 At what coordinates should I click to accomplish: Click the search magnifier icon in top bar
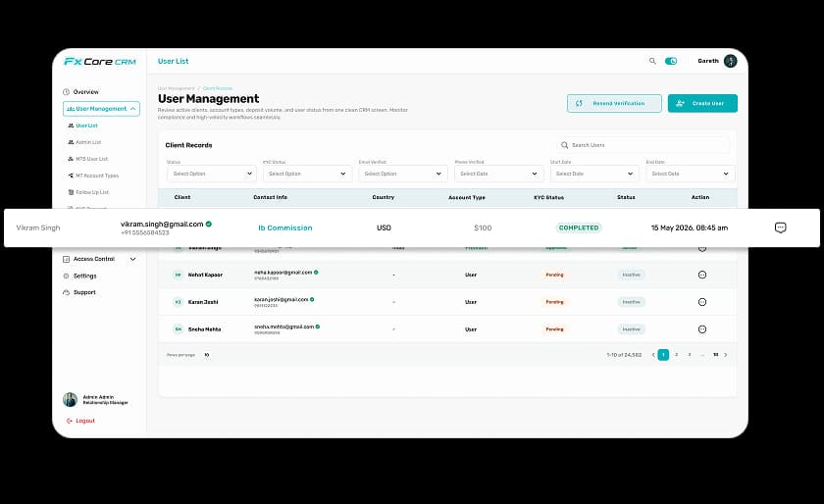pos(652,61)
